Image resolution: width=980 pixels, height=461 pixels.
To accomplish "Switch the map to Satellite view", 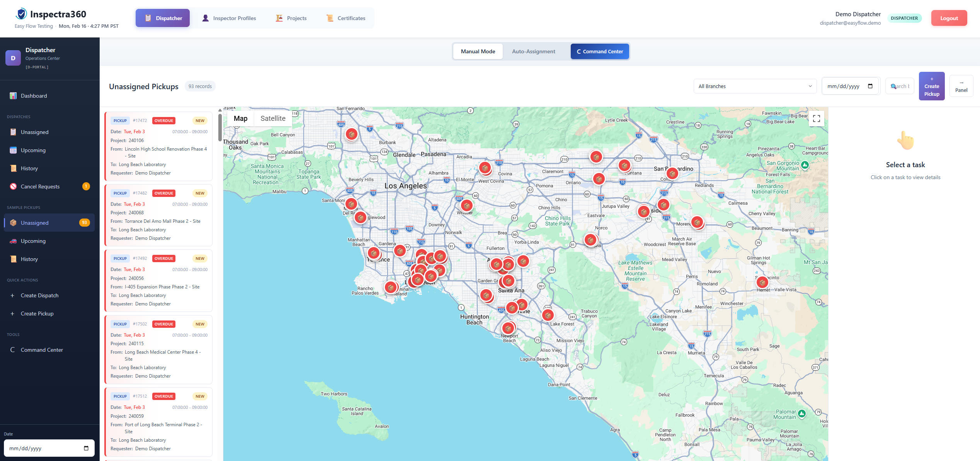I will pyautogui.click(x=273, y=118).
